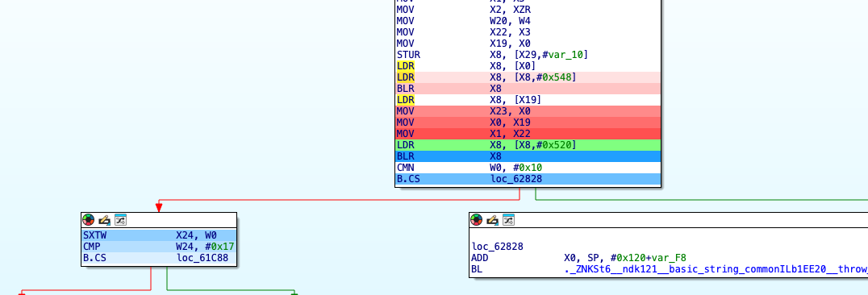Follow the BL basic_string_common throw call
This screenshot has width=868, height=295.
pos(716,269)
